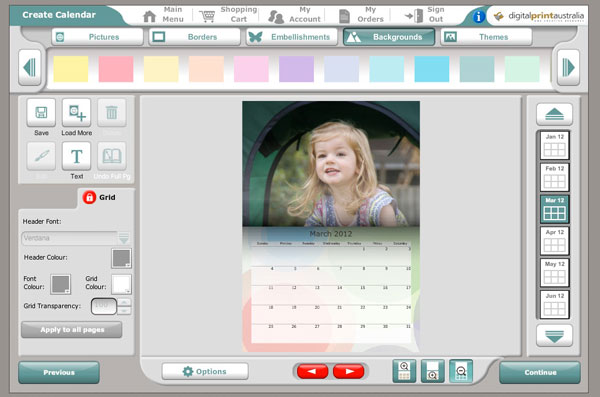Click the Continue button

pos(540,372)
